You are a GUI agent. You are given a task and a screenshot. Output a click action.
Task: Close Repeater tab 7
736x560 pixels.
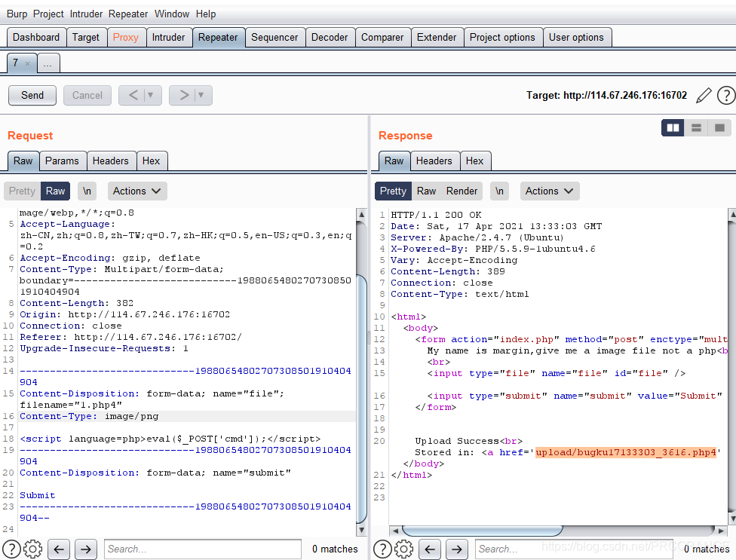click(28, 64)
